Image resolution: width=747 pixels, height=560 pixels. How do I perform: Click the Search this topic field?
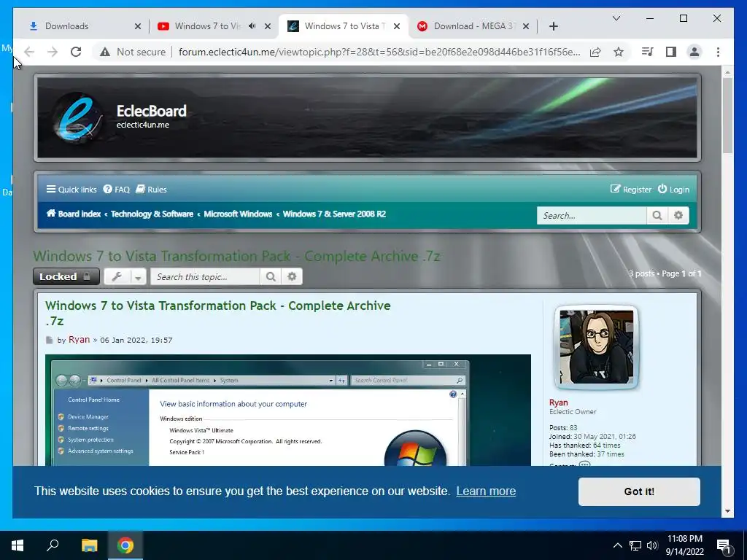tap(205, 276)
